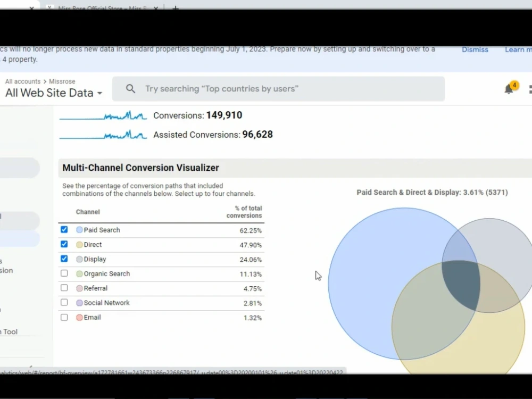Open the All accounts breadcrumb
The width and height of the screenshot is (532, 399).
(x=23, y=81)
